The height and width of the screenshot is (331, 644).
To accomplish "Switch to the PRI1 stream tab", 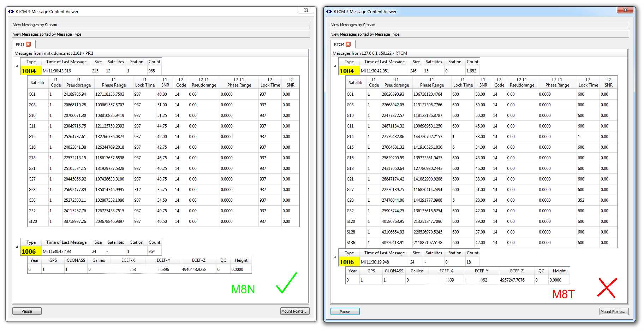I will 20,45.
